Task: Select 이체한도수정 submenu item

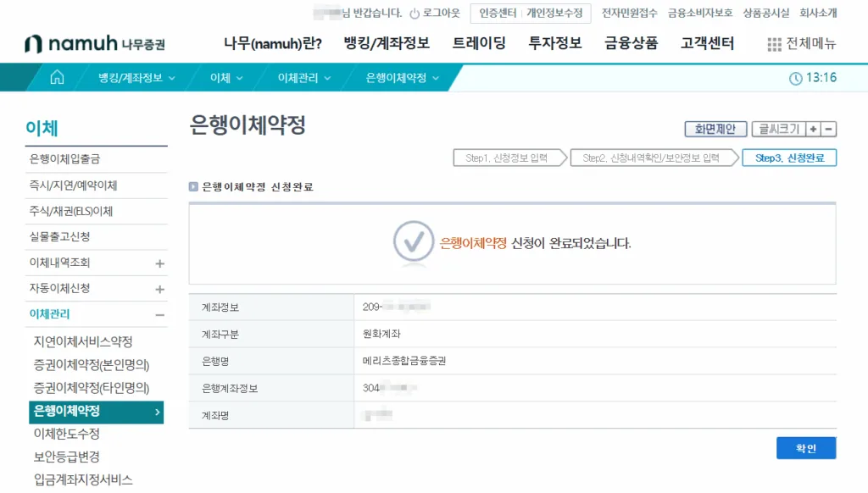Action: (66, 434)
